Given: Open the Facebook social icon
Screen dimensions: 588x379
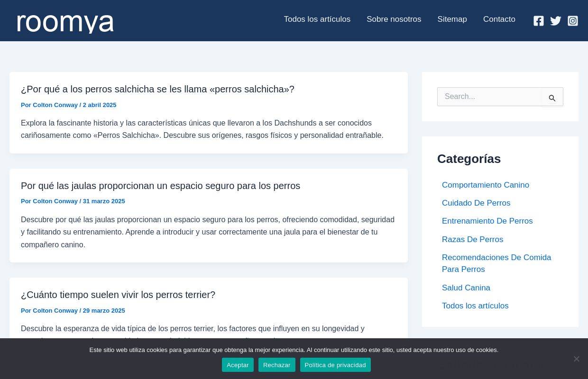Looking at the screenshot, I should [539, 21].
